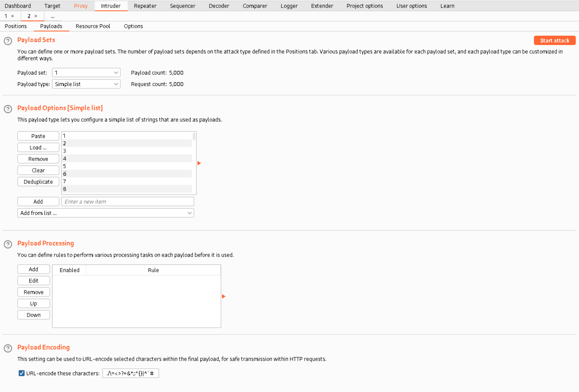Switch to the Dashboard tab
Image resolution: width=579 pixels, height=392 pixels.
(x=18, y=6)
